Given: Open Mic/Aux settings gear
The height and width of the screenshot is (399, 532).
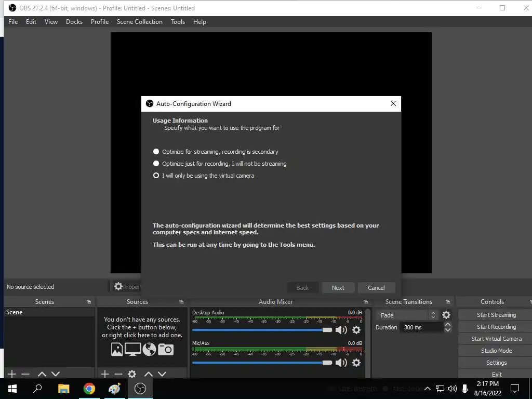Looking at the screenshot, I should [x=356, y=363].
